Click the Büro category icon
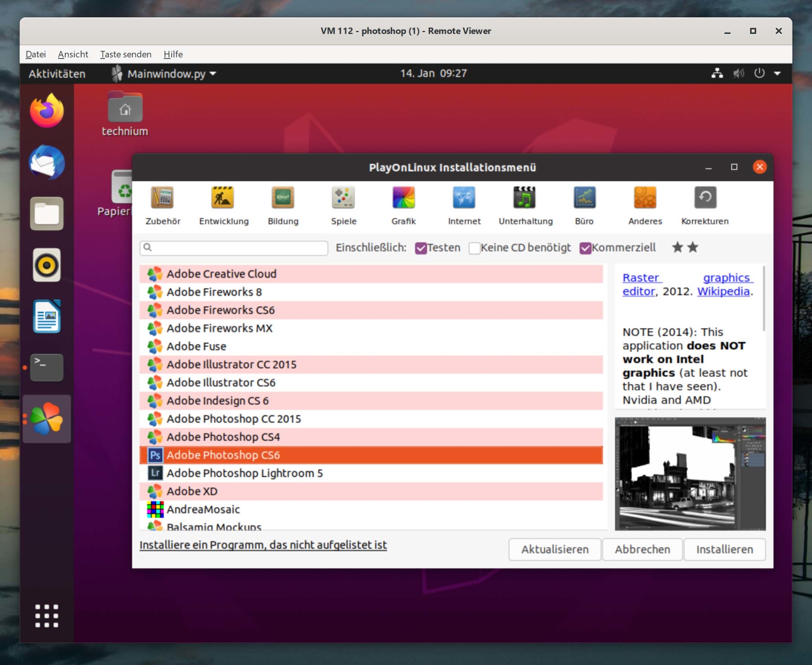Image resolution: width=812 pixels, height=665 pixels. 584,204
